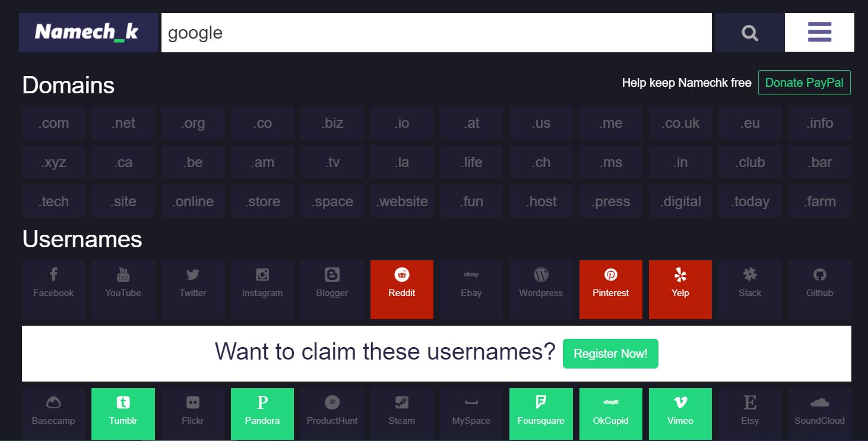Check the .ca domain tile

coord(123,162)
